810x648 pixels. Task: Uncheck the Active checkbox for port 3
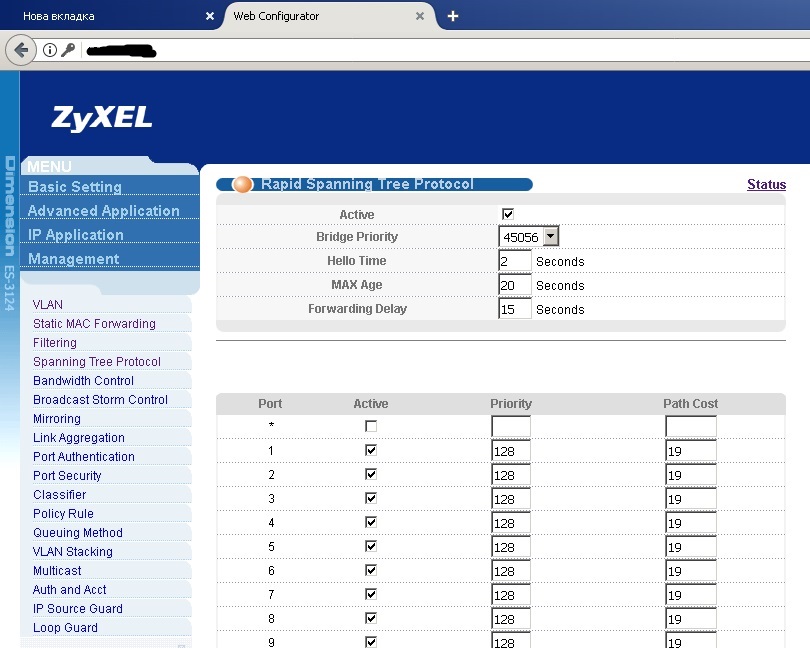[370, 498]
